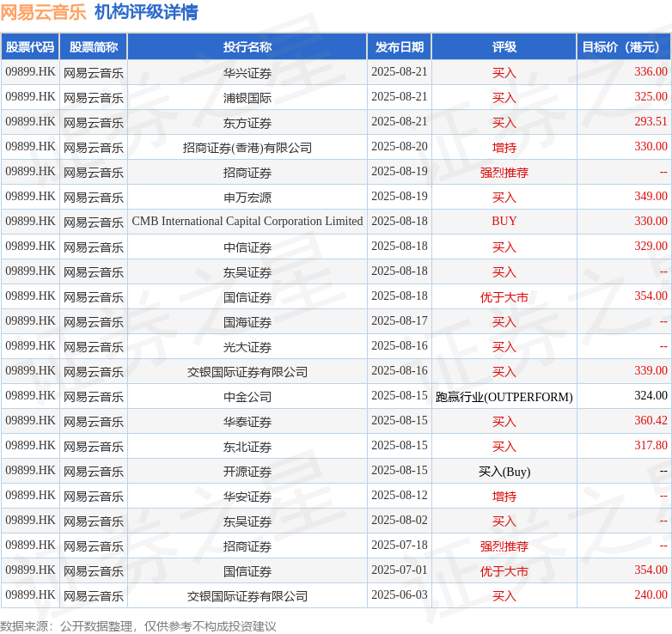
Task: Click the 跑赢行业(OUTPERFORM) rating cell
Action: point(504,396)
